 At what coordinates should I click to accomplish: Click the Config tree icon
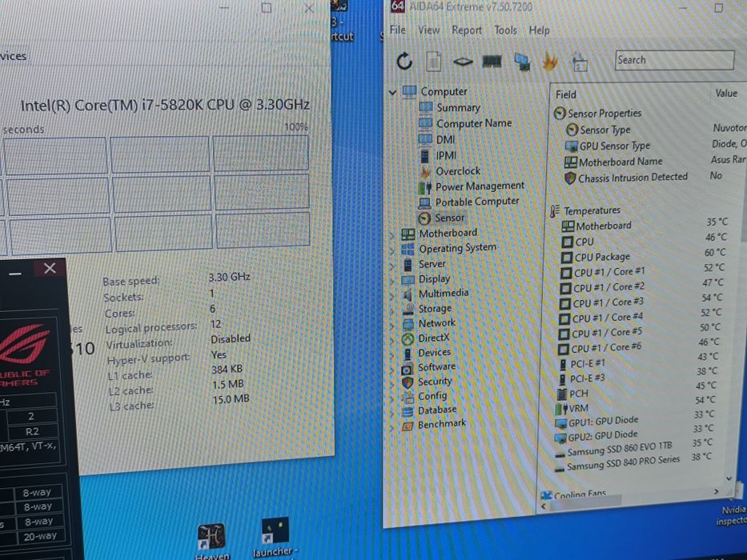pos(408,397)
